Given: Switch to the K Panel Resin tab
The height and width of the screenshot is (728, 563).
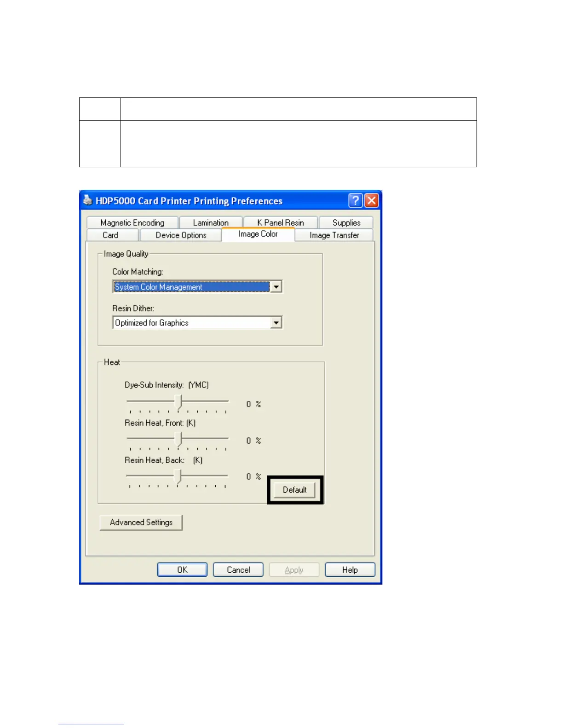Looking at the screenshot, I should tap(281, 222).
